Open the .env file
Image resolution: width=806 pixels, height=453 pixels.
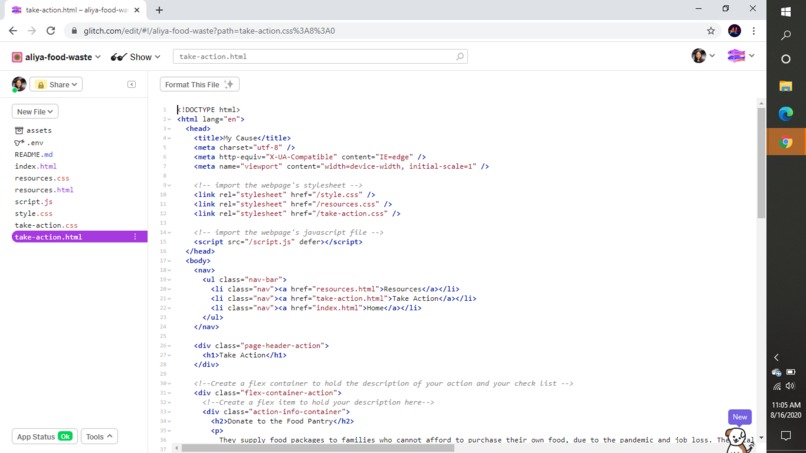[29, 142]
